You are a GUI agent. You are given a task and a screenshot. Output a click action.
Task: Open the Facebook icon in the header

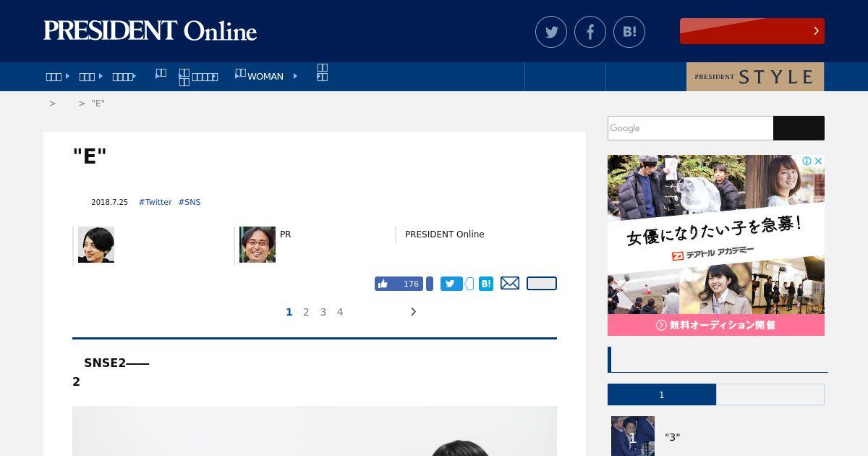tap(590, 32)
